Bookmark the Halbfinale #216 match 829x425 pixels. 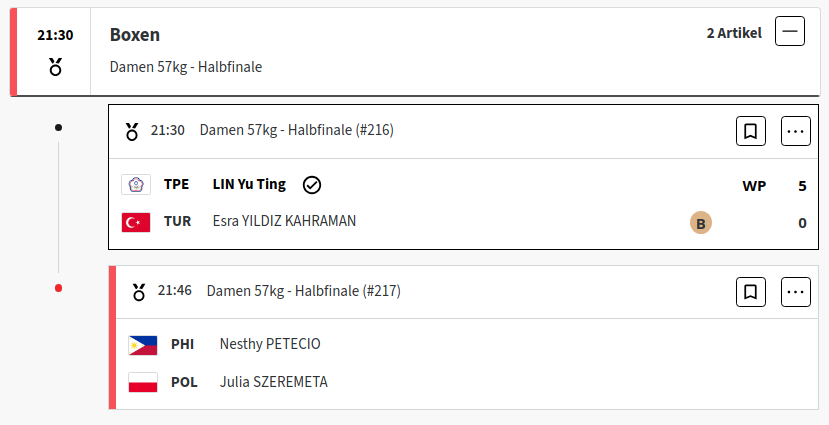[x=751, y=131]
